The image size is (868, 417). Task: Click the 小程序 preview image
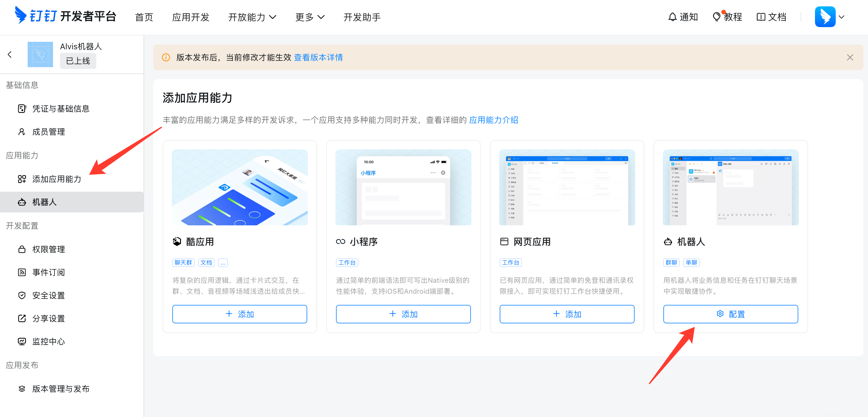(403, 187)
